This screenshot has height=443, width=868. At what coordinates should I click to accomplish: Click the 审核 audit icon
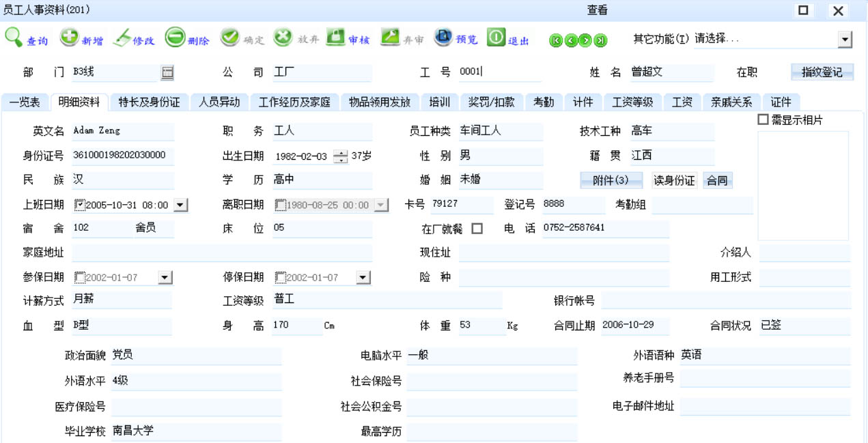pos(335,38)
